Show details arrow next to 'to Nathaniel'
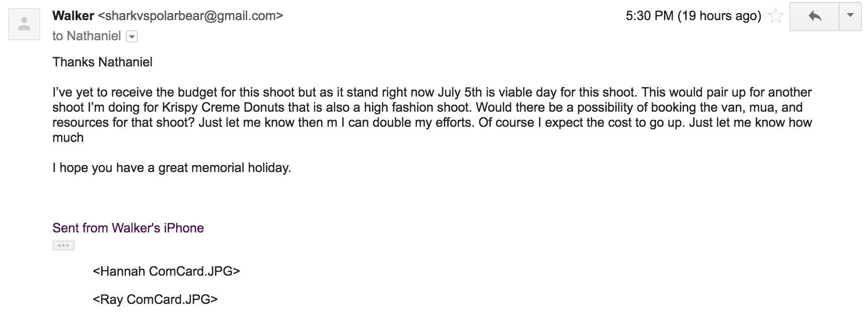This screenshot has height=324, width=868. coord(131,36)
